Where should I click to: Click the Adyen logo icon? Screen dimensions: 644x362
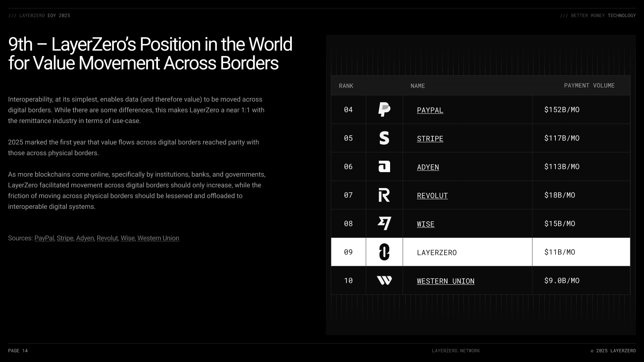[x=384, y=167]
